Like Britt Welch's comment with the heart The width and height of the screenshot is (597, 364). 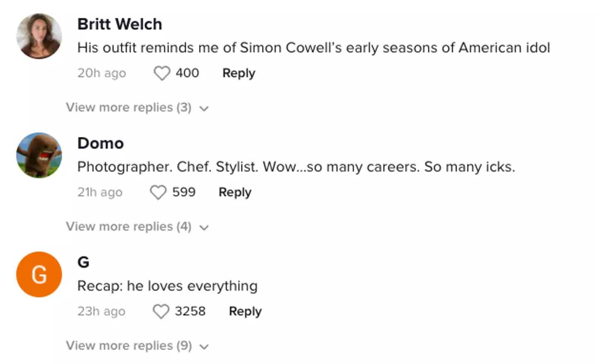(162, 73)
